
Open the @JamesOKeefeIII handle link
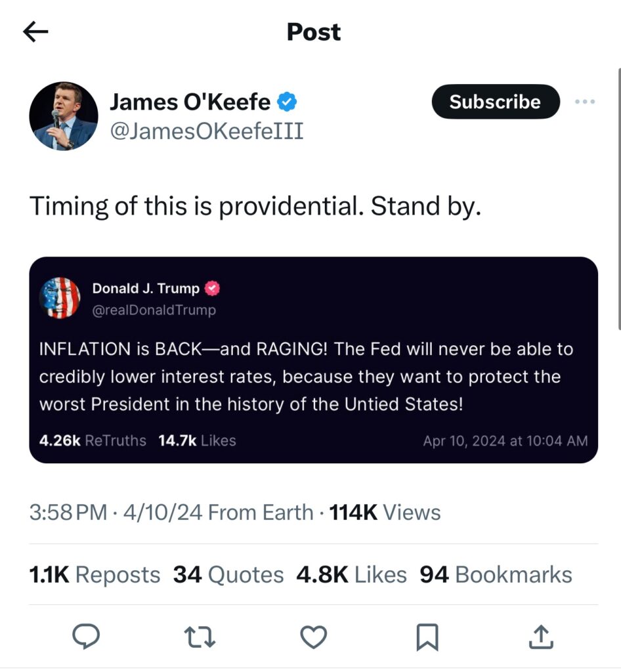(x=206, y=131)
